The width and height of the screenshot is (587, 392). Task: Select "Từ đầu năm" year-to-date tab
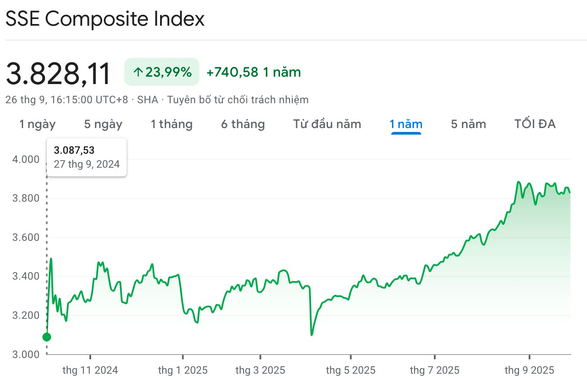click(327, 124)
